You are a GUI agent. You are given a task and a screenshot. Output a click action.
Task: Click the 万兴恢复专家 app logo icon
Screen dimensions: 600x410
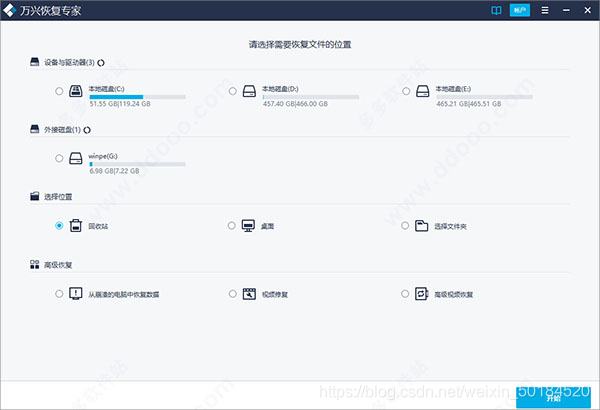[x=10, y=10]
